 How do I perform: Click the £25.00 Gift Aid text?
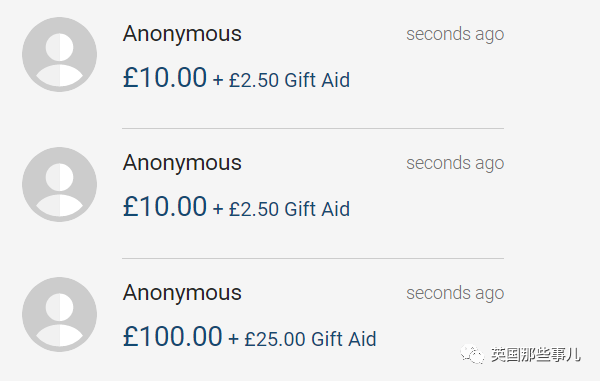pos(310,339)
